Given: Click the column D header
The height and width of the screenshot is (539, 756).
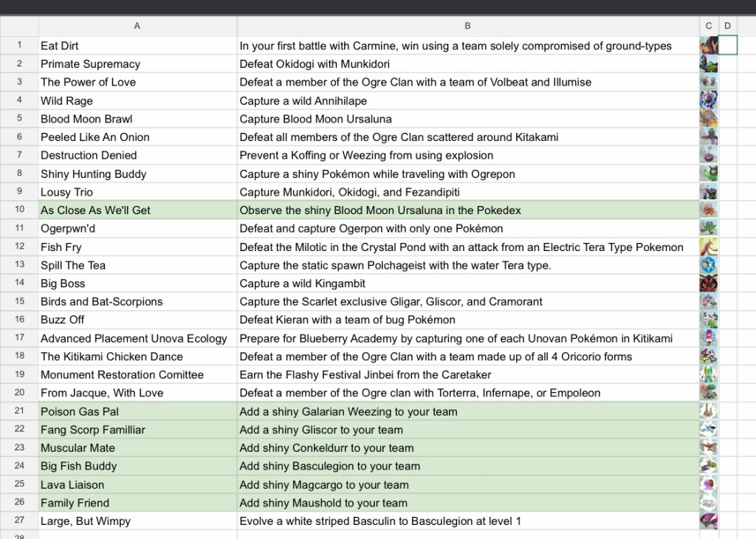Looking at the screenshot, I should click(x=727, y=26).
